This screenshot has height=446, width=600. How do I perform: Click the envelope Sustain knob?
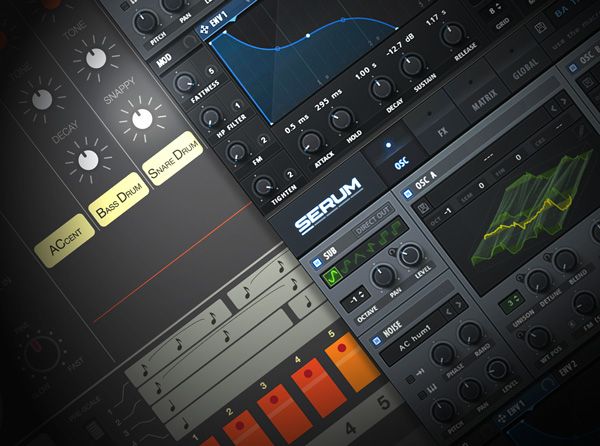[412, 65]
